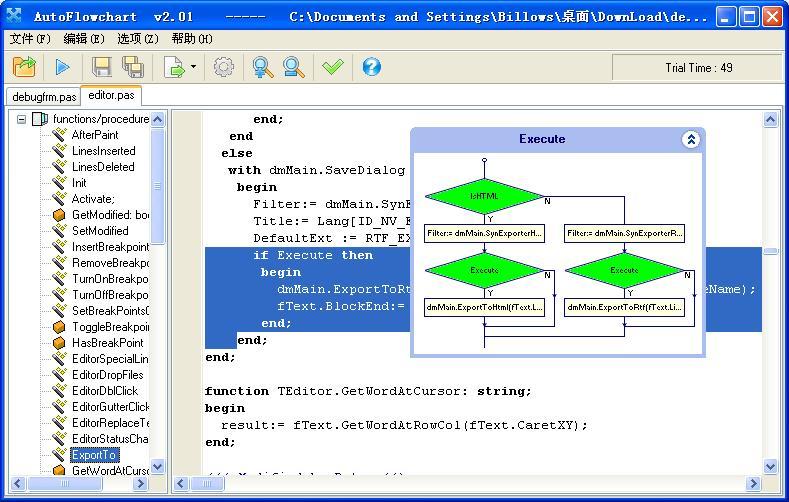The image size is (789, 502).
Task: Select GetWordAtCursor in the procedure tree
Action: click(x=110, y=471)
